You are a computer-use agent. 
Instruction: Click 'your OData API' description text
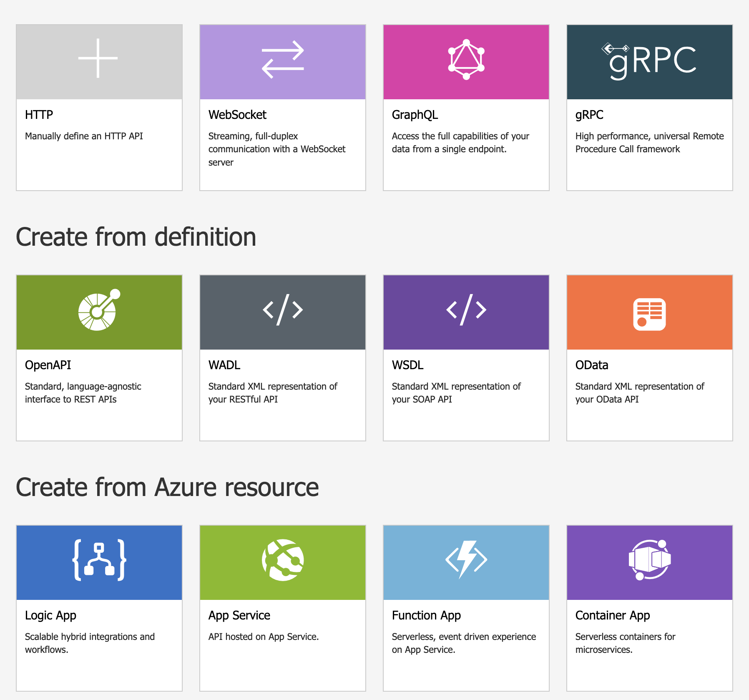pos(607,399)
